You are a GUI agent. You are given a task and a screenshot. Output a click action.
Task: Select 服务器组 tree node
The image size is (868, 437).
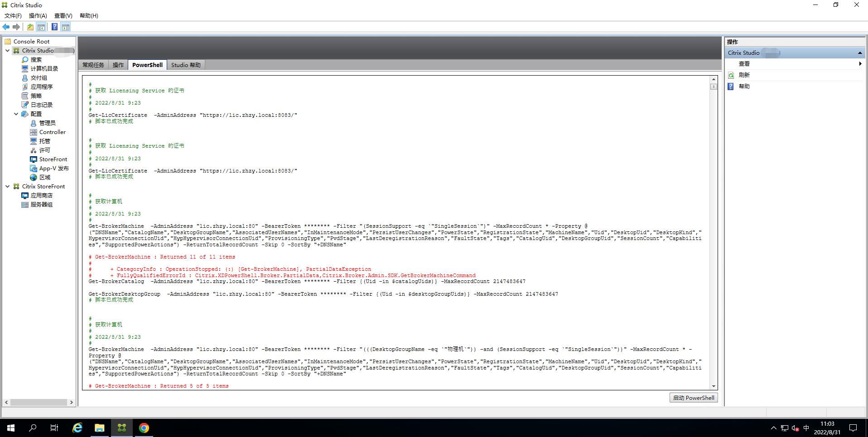coord(41,204)
